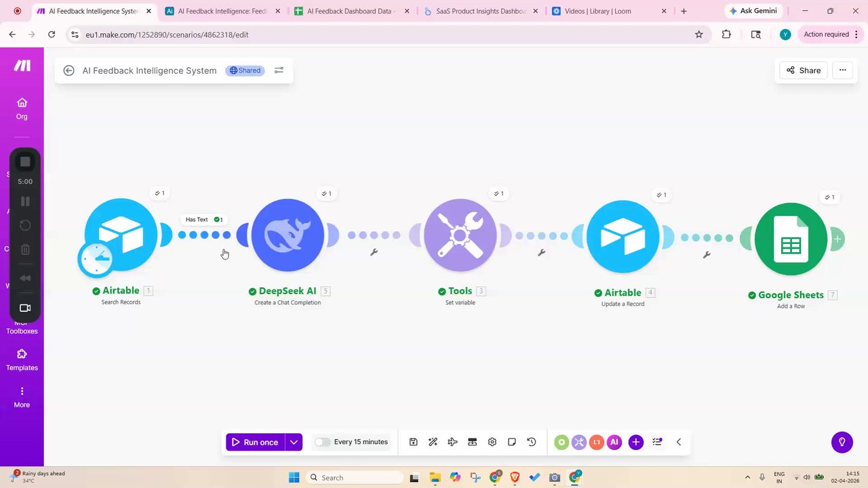This screenshot has height=488, width=868.
Task: Open the lightbulb help button
Action: (842, 442)
